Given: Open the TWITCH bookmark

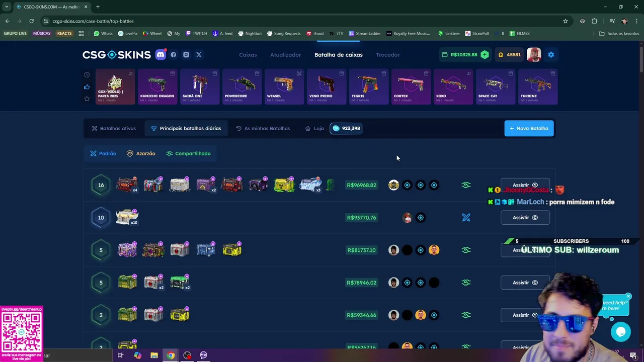Looking at the screenshot, I should [x=196, y=34].
